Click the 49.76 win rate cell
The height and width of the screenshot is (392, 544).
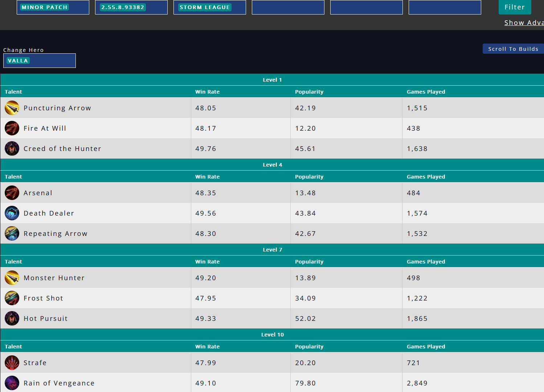coord(241,148)
